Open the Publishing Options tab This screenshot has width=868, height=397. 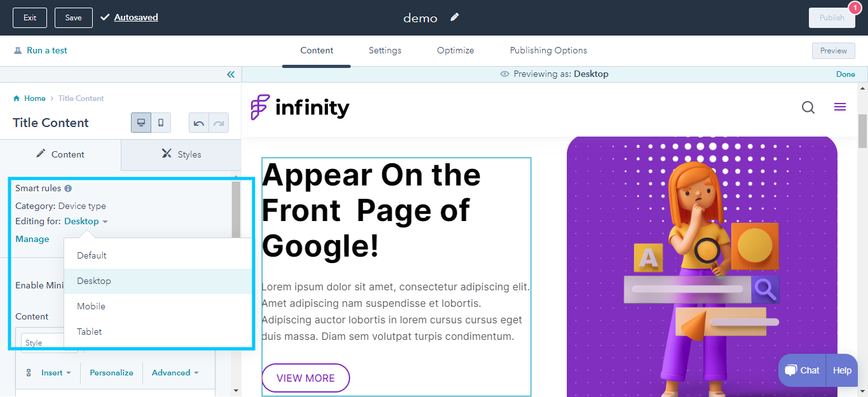[x=548, y=50]
